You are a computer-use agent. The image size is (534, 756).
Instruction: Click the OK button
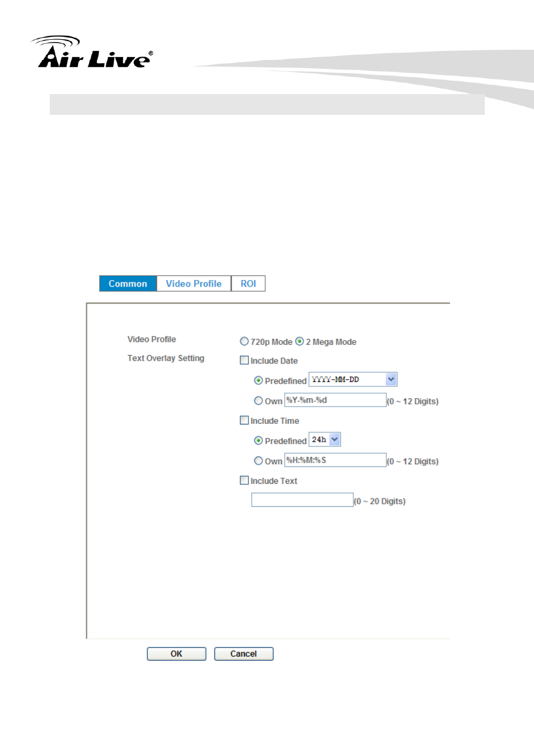coord(176,654)
